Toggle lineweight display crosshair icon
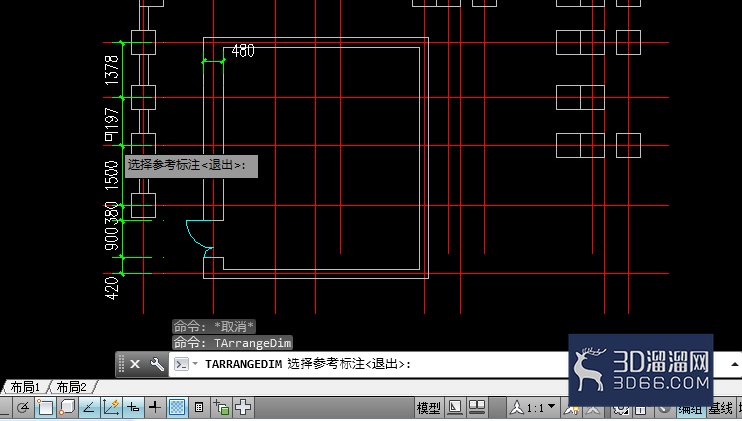 point(155,407)
